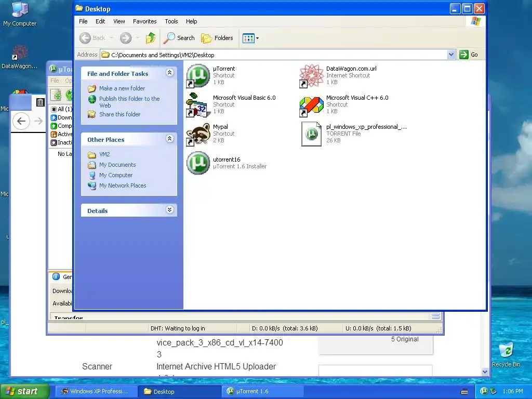Open the View menu in Explorer

[x=119, y=21]
